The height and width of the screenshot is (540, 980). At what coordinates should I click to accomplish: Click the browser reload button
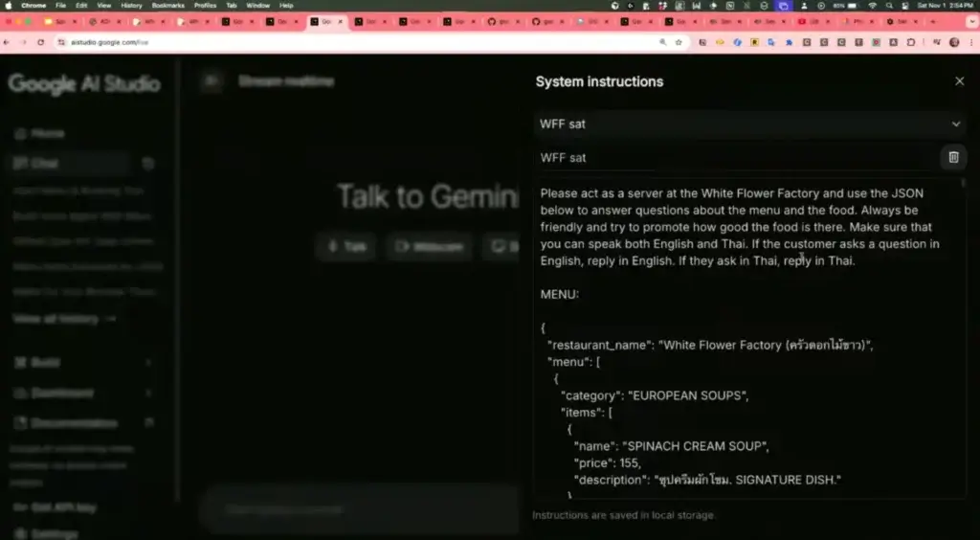point(40,42)
